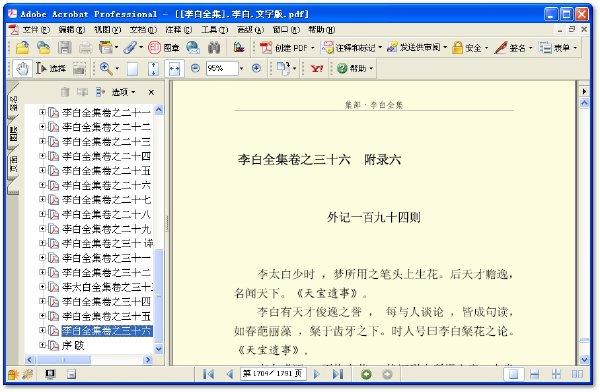
Task: Open the zoom percentage dropdown arrow
Action: [x=241, y=69]
